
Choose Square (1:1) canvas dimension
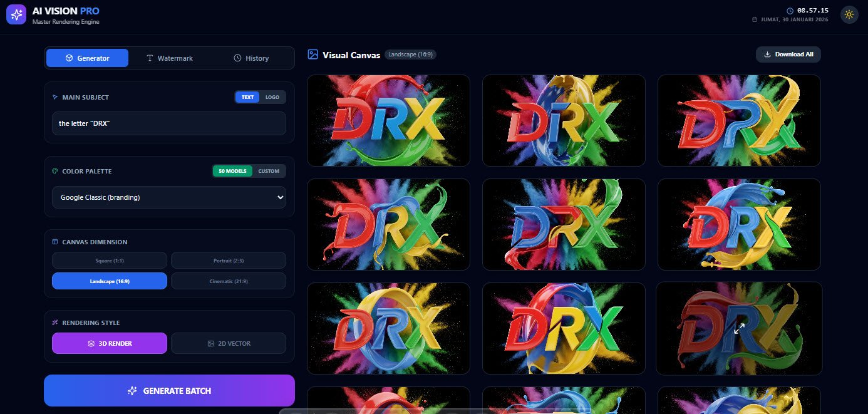click(x=110, y=260)
